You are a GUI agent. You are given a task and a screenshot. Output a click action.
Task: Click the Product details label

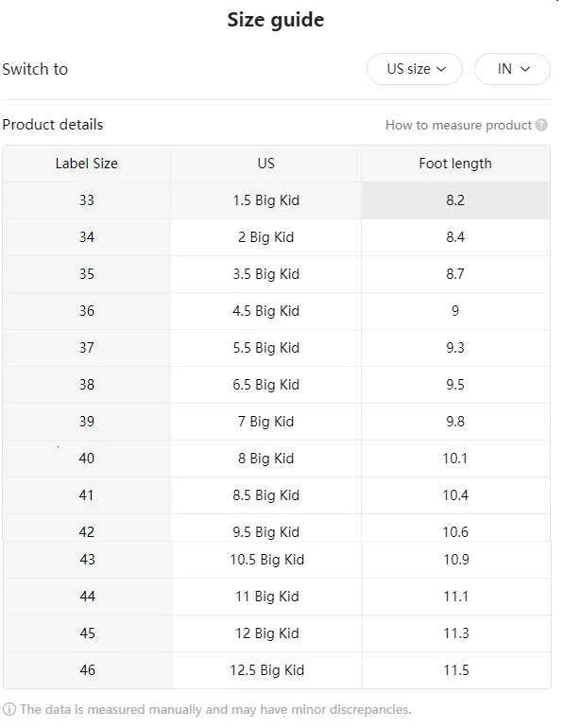coord(53,125)
